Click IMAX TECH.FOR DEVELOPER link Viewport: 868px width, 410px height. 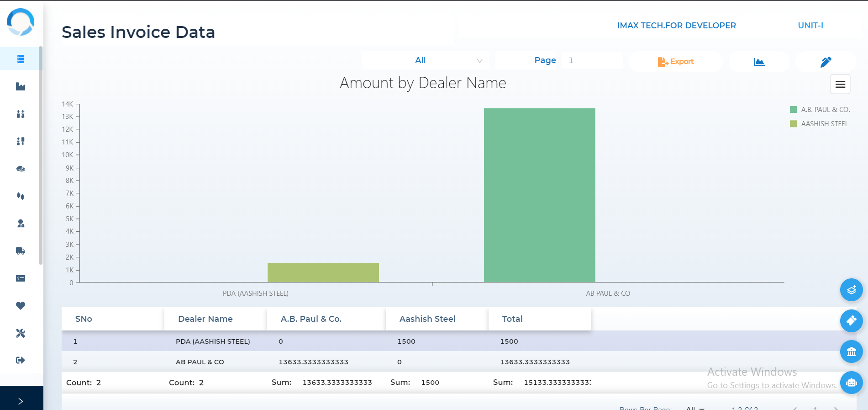point(676,26)
